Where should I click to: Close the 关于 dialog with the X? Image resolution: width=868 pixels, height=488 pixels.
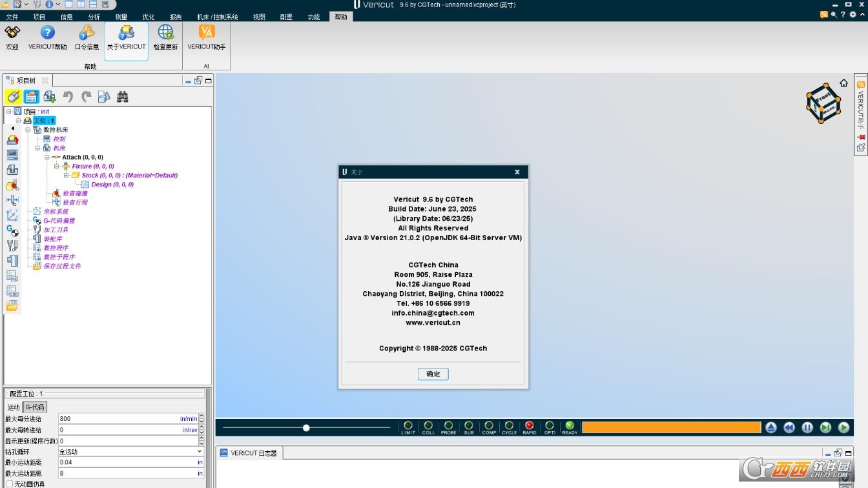(517, 172)
